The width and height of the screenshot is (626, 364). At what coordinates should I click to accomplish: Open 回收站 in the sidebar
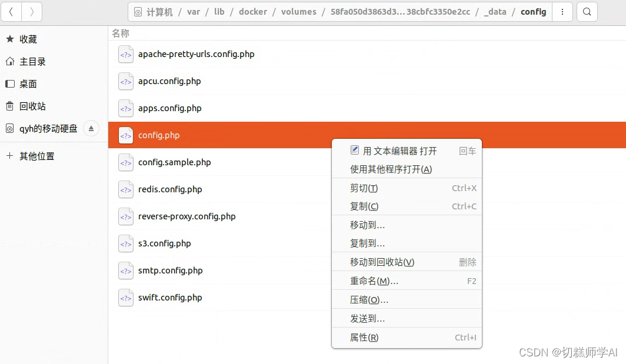(x=32, y=106)
